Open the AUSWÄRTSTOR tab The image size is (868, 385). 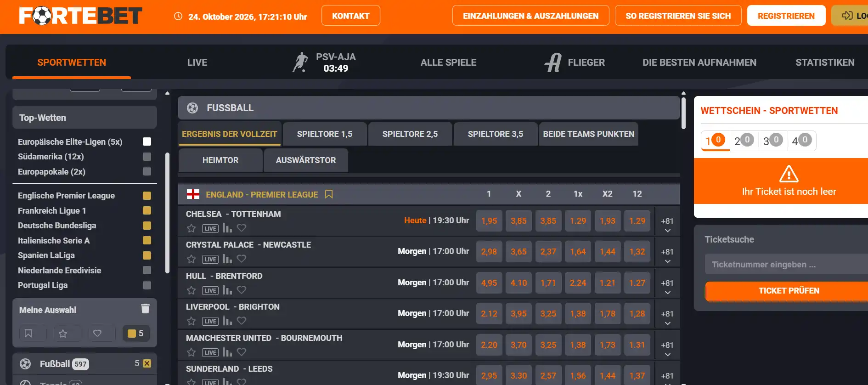(306, 160)
